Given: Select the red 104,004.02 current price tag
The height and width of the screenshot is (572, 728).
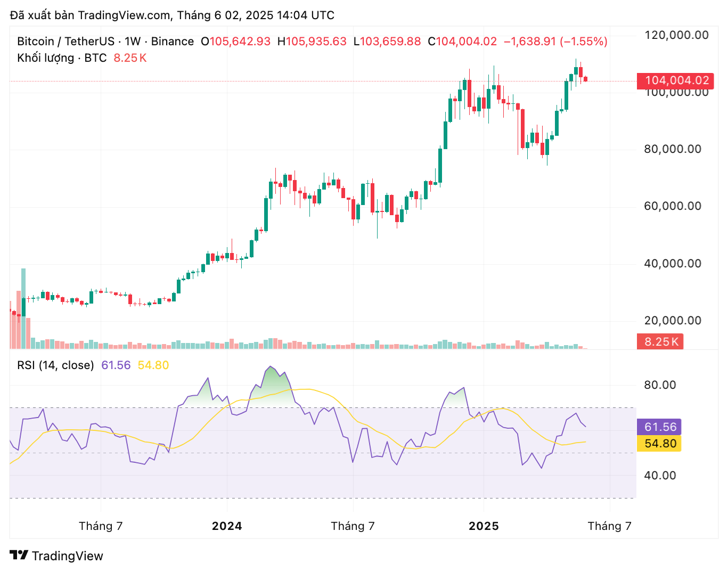Looking at the screenshot, I should point(676,81).
